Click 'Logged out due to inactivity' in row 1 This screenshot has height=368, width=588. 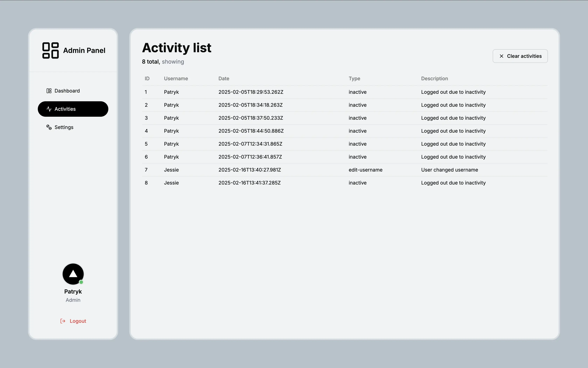pos(453,92)
